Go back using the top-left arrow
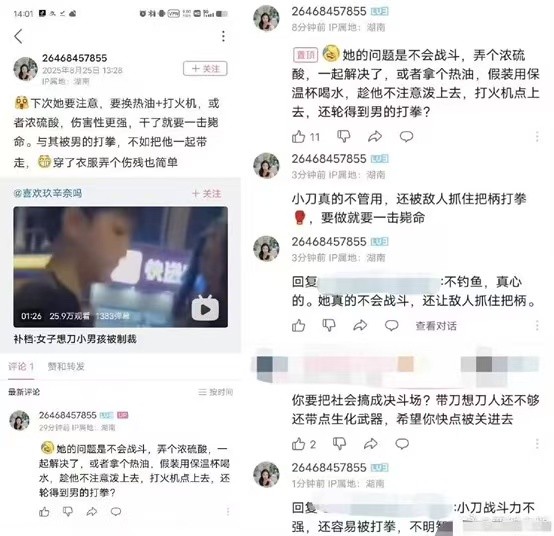Image resolution: width=554 pixels, height=536 pixels. click(x=18, y=36)
